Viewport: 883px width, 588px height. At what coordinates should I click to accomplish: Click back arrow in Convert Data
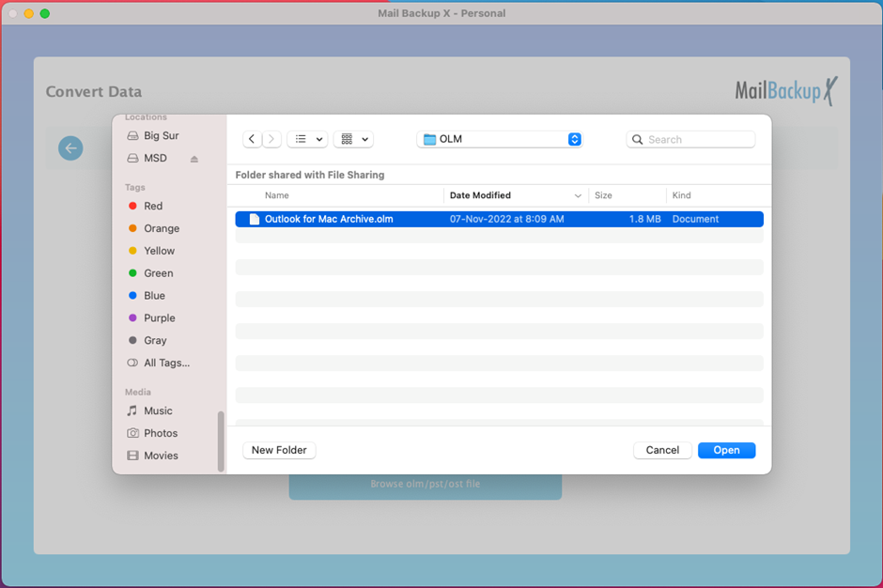pos(71,148)
